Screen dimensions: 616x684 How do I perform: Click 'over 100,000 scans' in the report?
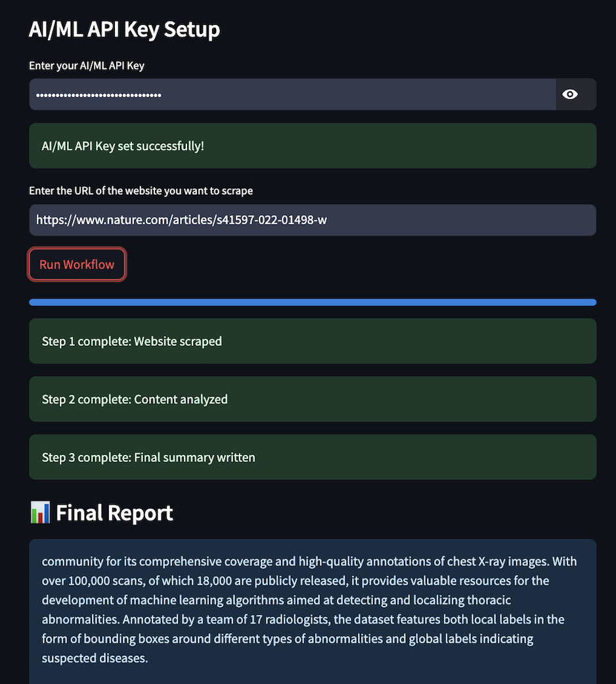pos(93,581)
